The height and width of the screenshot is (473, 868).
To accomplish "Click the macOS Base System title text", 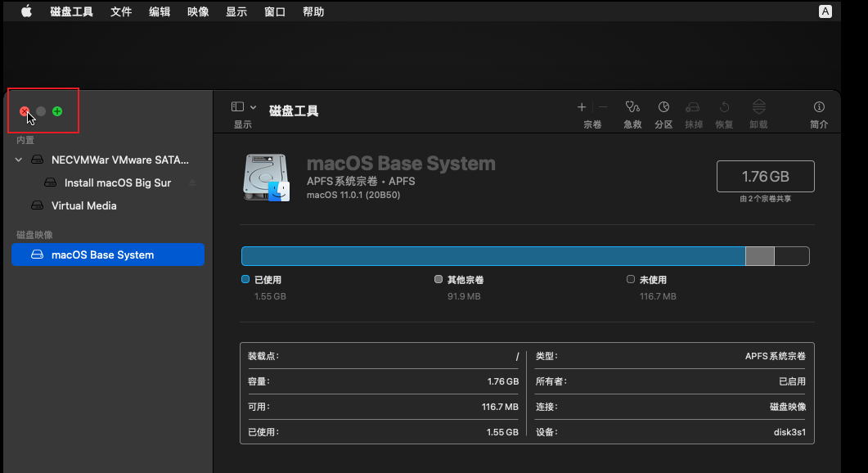I will click(x=401, y=164).
